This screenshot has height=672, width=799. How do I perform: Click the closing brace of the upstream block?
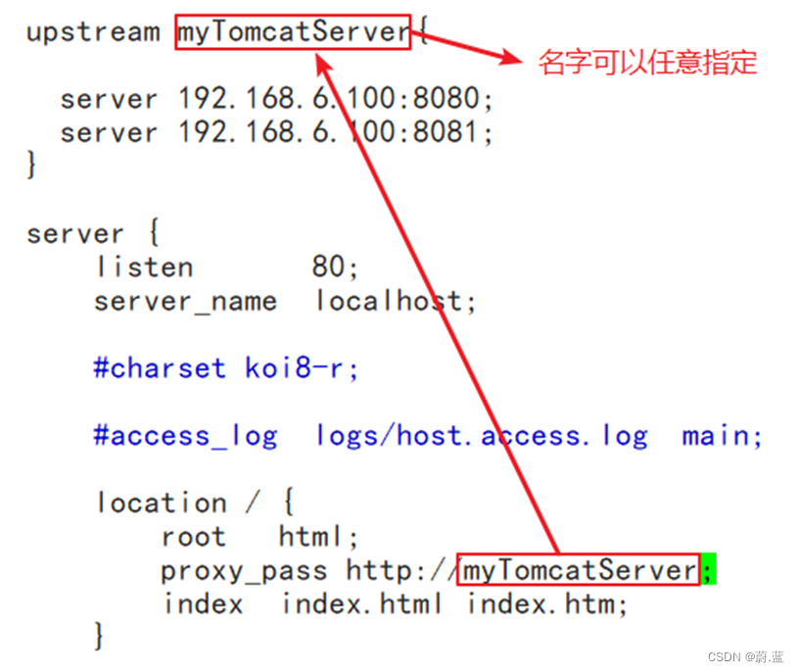31,165
